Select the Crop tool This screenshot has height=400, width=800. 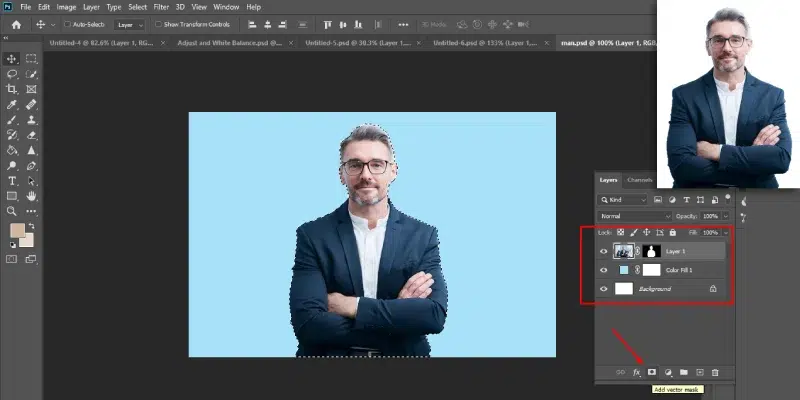point(12,89)
